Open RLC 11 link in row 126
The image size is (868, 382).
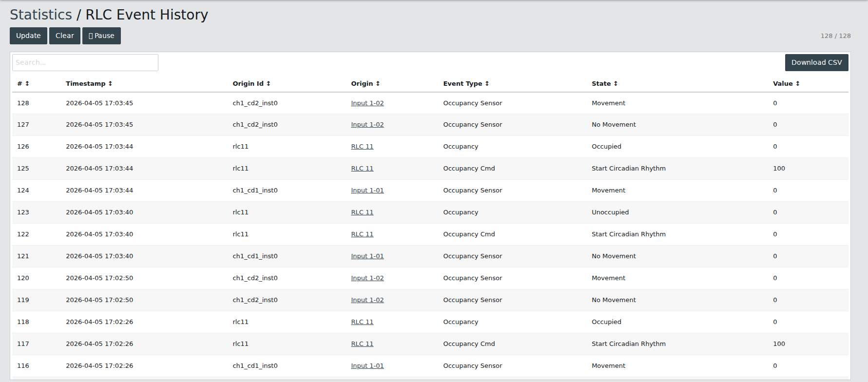(362, 146)
